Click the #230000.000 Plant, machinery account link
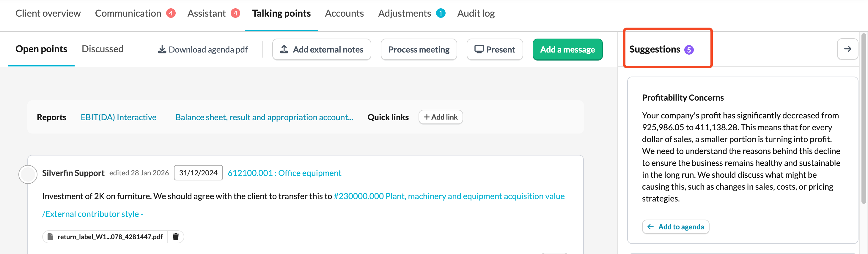Image resolution: width=868 pixels, height=254 pixels. [x=449, y=196]
